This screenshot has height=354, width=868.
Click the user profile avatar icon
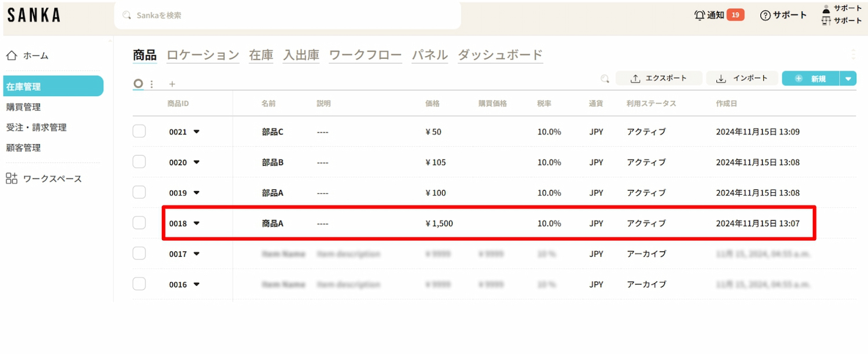[x=826, y=9]
